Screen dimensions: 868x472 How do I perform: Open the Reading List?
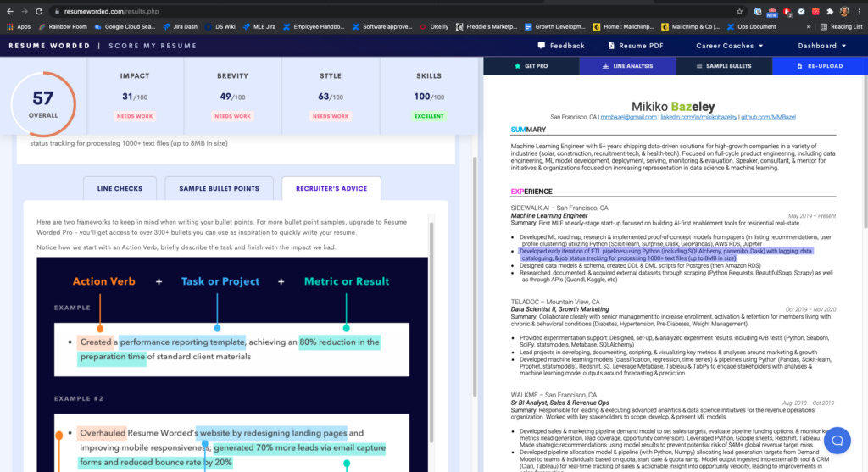point(842,26)
